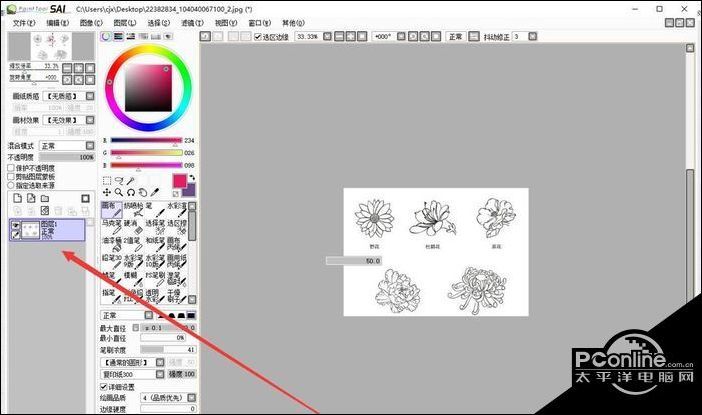Select the 指笔 brush tool
The height and width of the screenshot is (415, 702).
tap(111, 296)
